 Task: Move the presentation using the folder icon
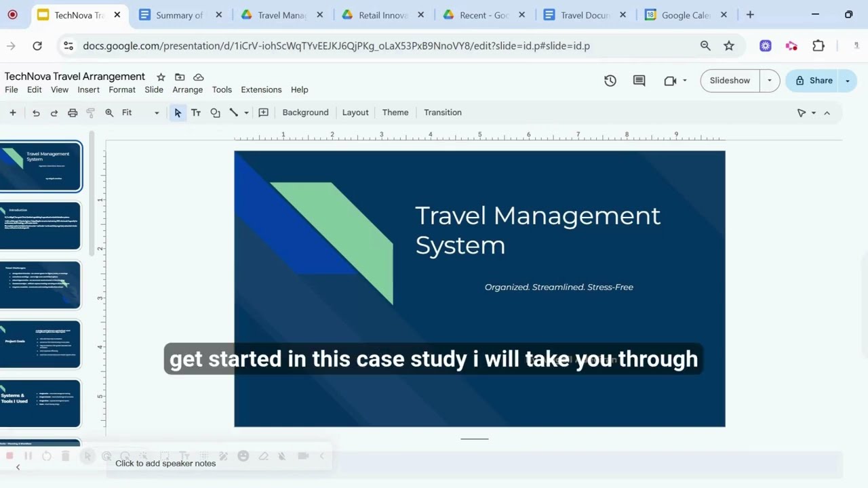coord(180,77)
